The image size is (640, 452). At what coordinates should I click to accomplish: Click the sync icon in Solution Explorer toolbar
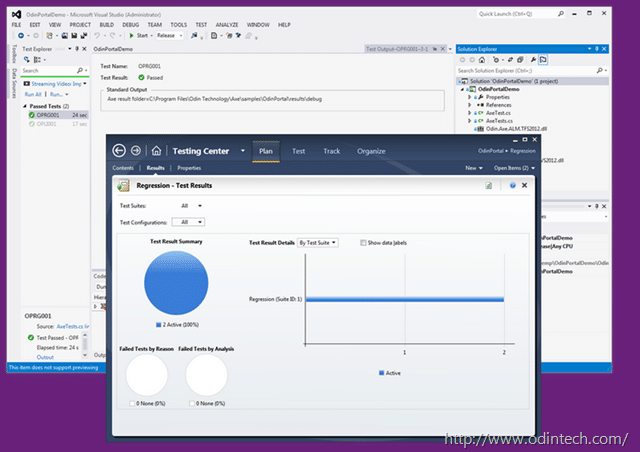(510, 60)
